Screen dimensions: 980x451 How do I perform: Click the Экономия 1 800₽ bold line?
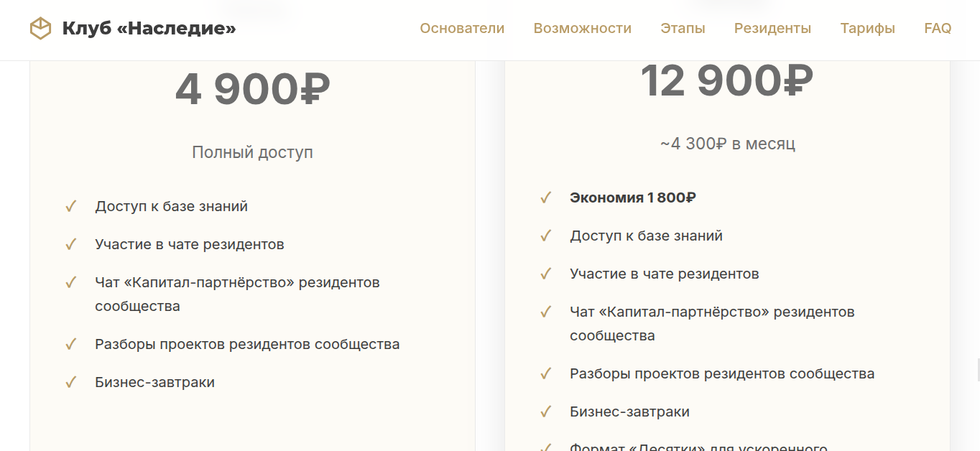click(633, 197)
